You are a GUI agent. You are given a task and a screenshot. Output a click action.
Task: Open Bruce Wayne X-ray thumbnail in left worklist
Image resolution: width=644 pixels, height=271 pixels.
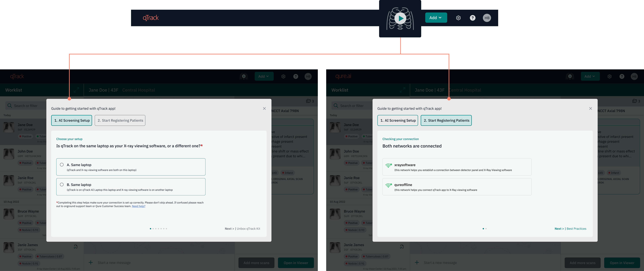click(x=9, y=214)
